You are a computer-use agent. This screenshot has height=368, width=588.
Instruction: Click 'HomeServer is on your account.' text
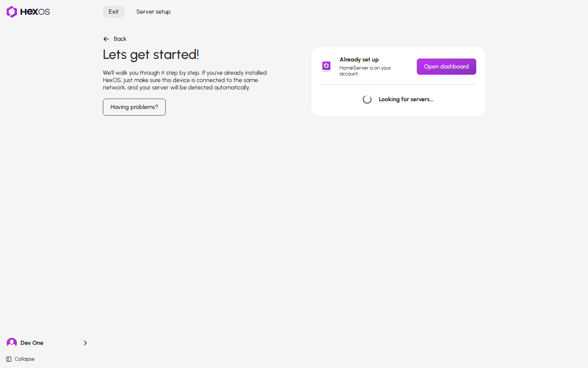[365, 71]
